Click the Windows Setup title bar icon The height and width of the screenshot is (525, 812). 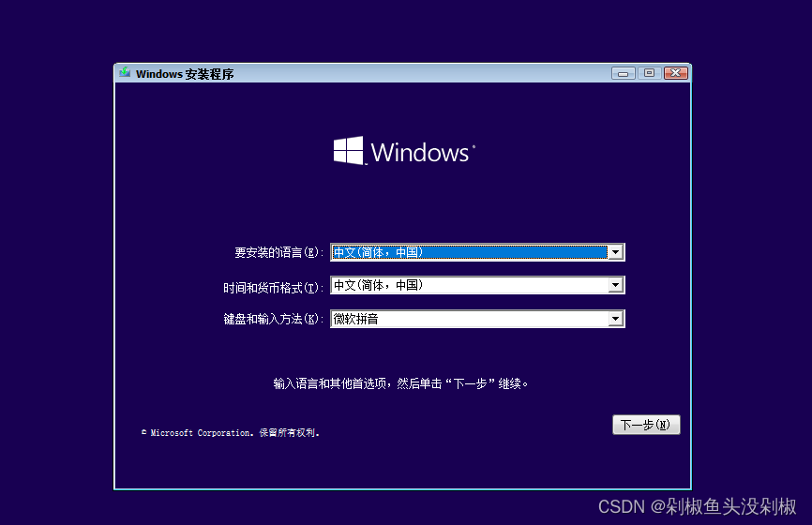point(125,72)
